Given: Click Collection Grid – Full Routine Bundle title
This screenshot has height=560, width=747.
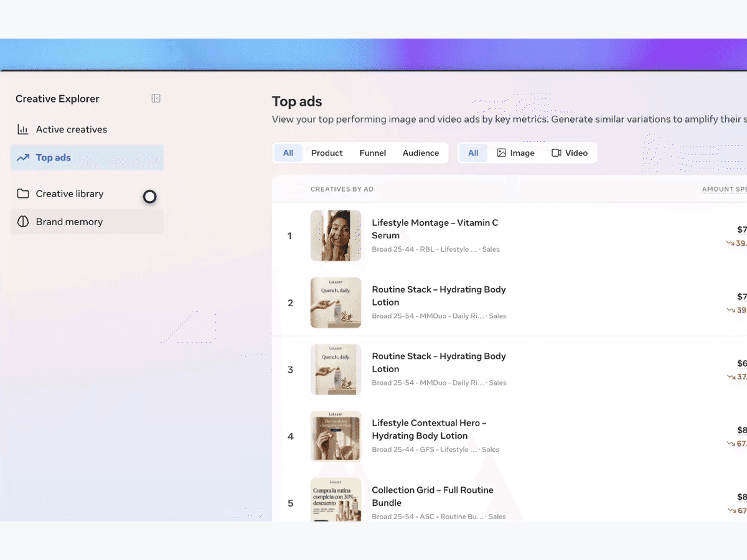Looking at the screenshot, I should pyautogui.click(x=433, y=497).
